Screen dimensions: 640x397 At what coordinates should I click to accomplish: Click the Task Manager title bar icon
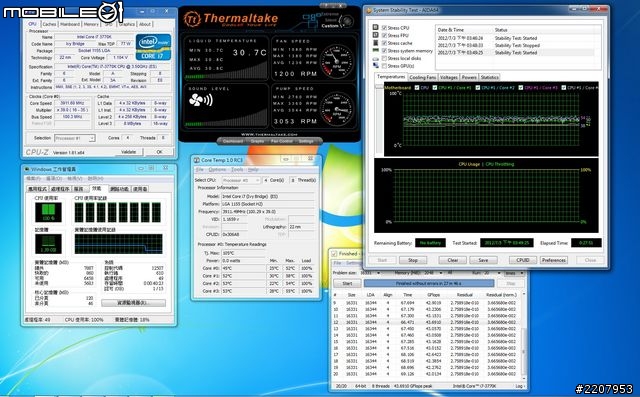click(x=27, y=169)
